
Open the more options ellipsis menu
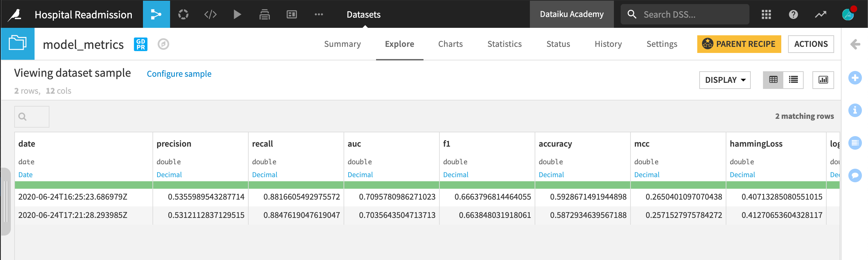click(x=319, y=14)
